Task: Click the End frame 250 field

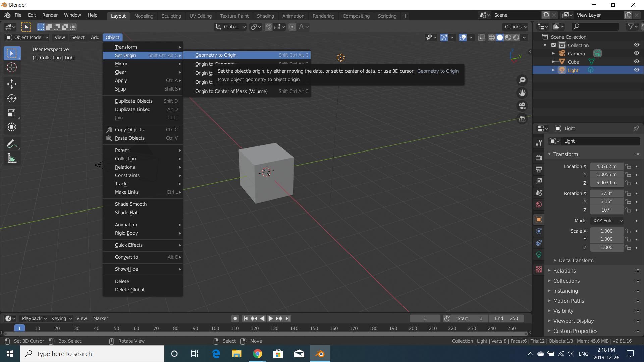Action: click(506, 318)
